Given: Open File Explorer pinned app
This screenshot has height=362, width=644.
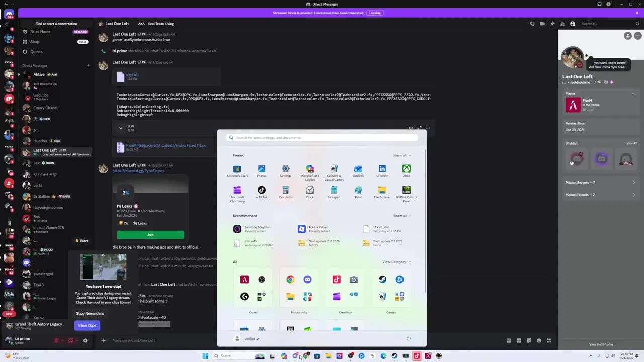Looking at the screenshot, I should (x=382, y=192).
